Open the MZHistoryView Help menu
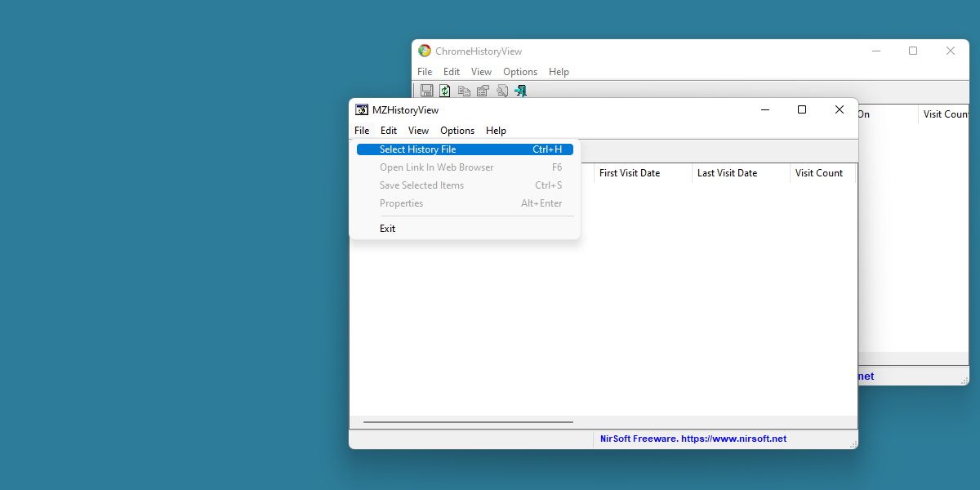The height and width of the screenshot is (490, 980). click(x=496, y=131)
